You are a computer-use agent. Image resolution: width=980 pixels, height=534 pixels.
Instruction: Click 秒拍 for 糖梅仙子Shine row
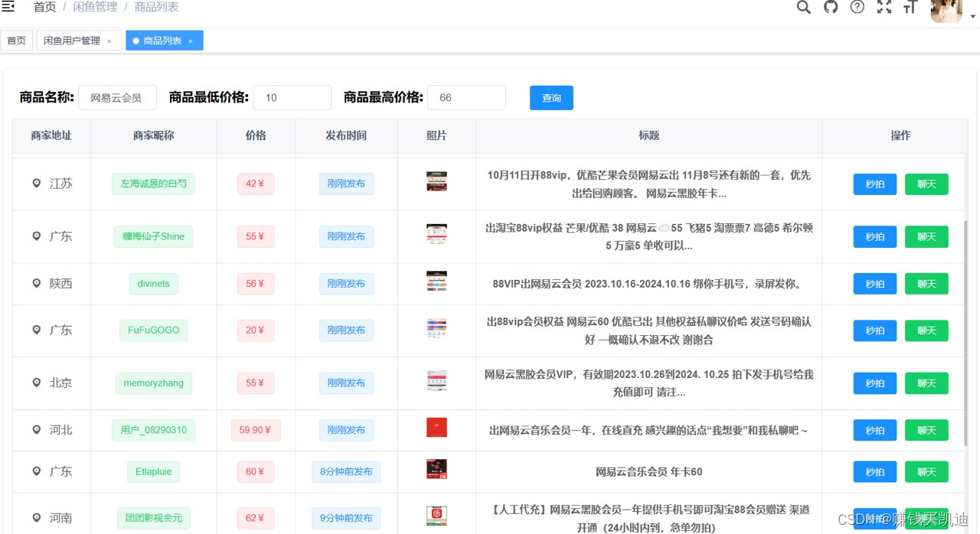tap(875, 237)
